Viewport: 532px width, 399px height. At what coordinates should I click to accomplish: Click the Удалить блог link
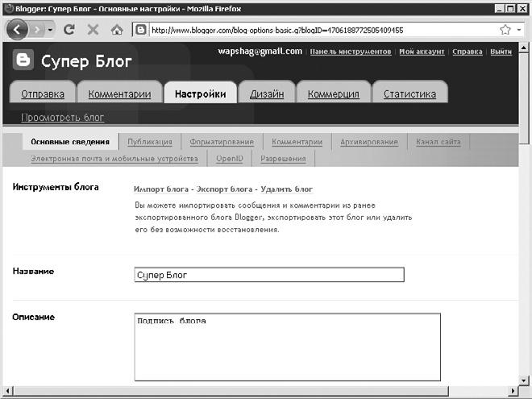click(x=287, y=189)
